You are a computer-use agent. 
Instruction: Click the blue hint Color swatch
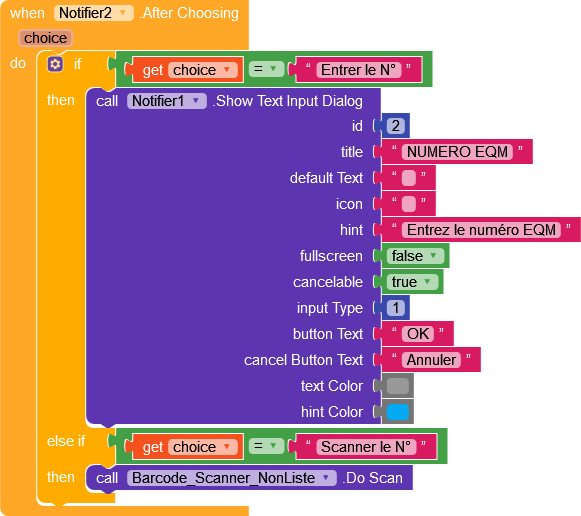click(398, 412)
